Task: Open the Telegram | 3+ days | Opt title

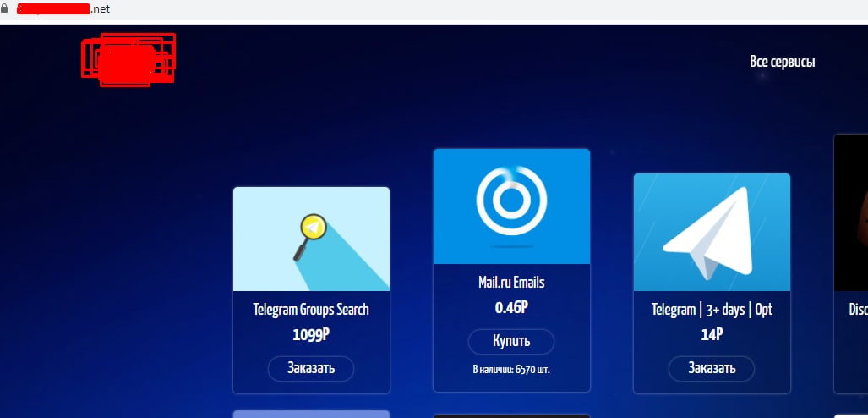Action: click(x=712, y=310)
